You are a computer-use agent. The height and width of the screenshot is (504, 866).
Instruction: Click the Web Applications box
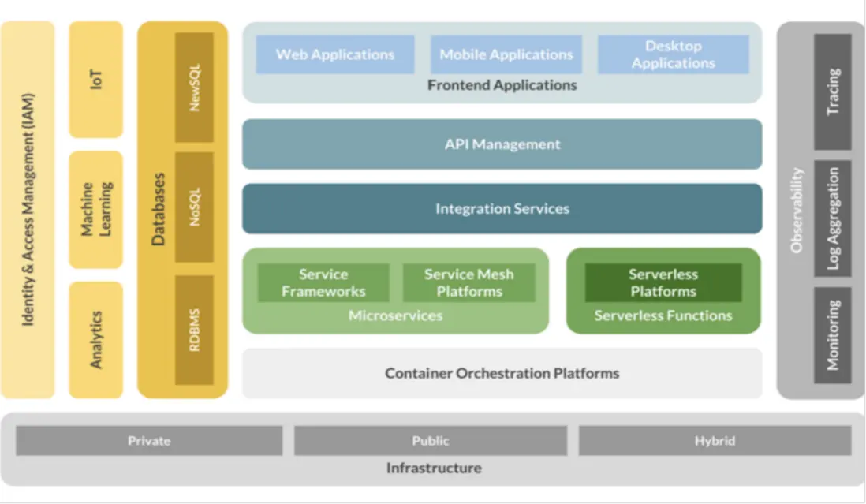(334, 54)
